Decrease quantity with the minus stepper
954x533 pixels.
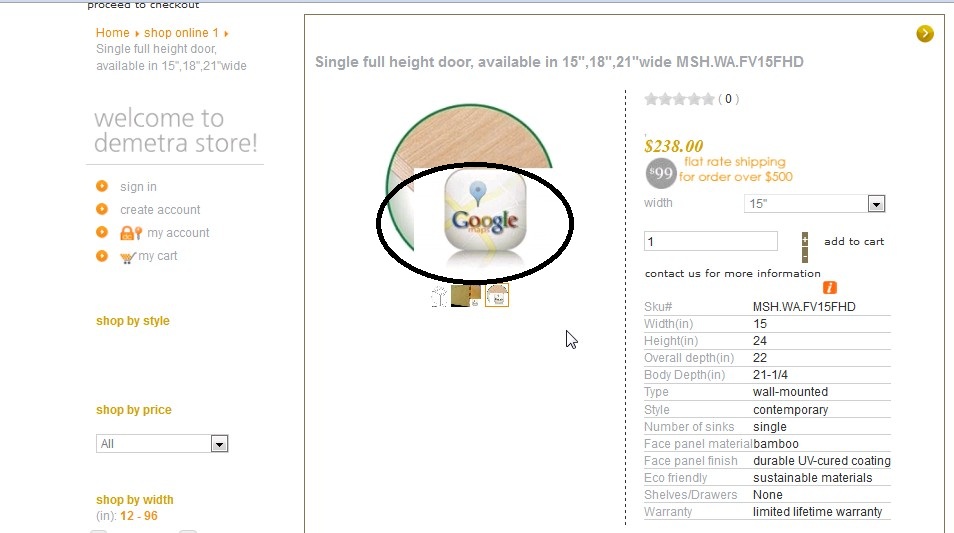805,257
